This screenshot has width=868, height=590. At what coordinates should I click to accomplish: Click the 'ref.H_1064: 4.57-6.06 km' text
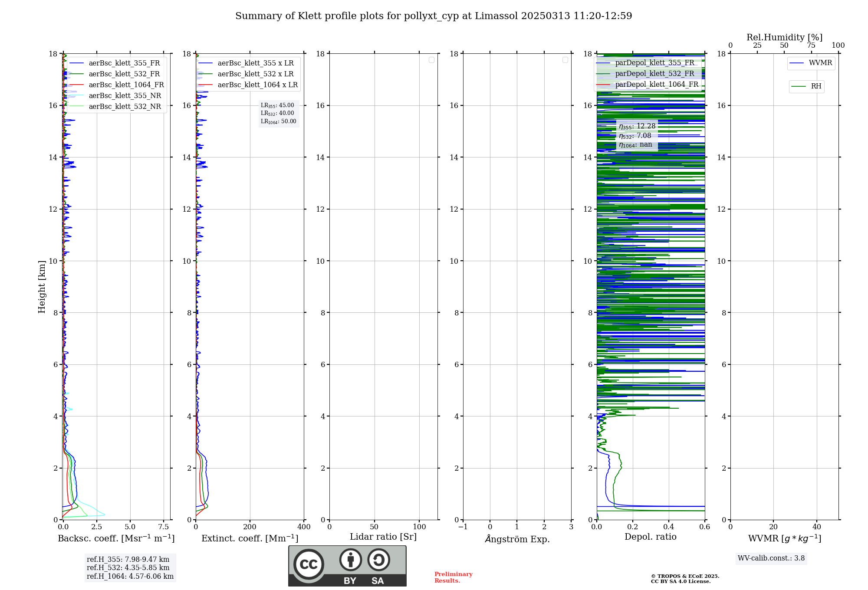pyautogui.click(x=130, y=577)
